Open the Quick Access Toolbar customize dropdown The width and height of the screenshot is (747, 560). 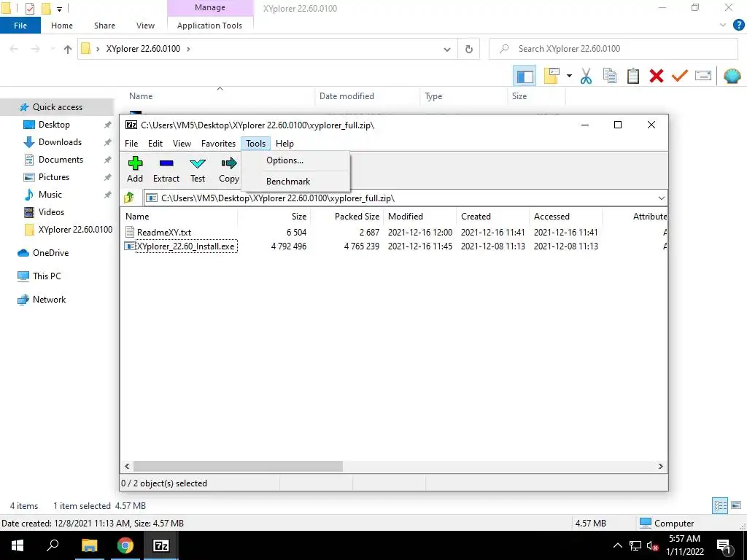pos(60,9)
